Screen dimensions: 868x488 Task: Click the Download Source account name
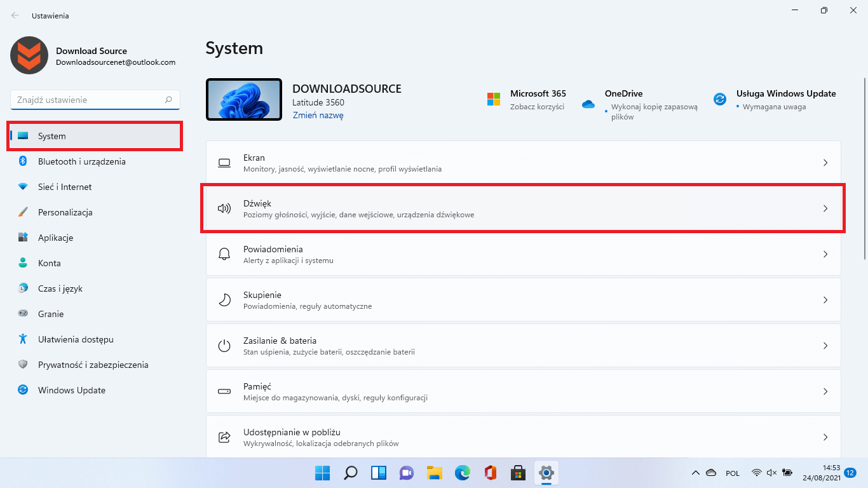(x=92, y=51)
